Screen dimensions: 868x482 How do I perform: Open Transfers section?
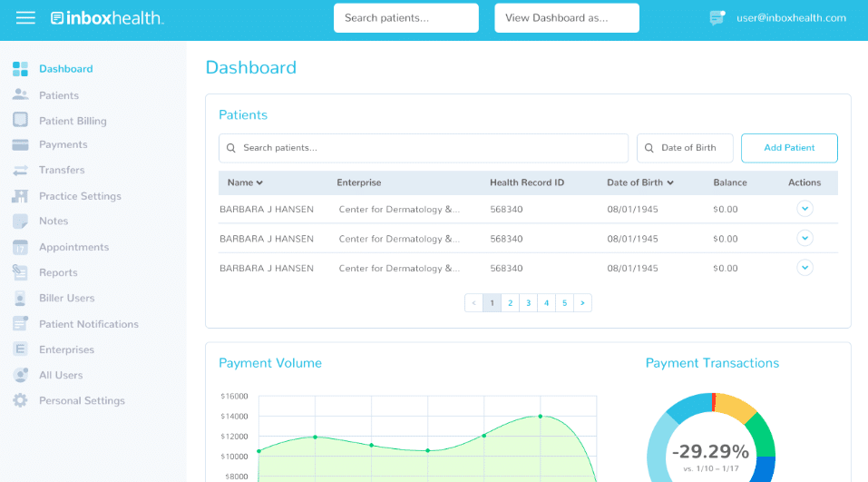(x=62, y=170)
